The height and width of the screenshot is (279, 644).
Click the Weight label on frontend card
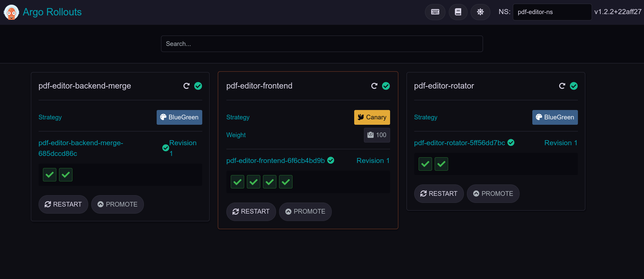click(236, 135)
